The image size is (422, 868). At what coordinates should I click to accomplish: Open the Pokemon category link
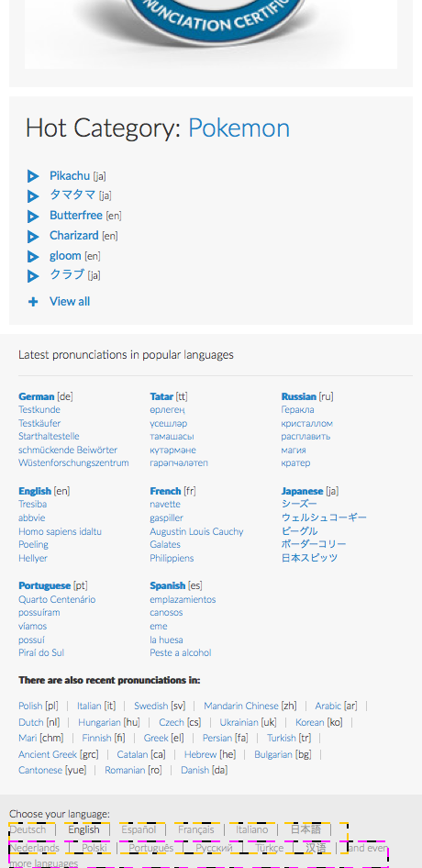point(239,128)
